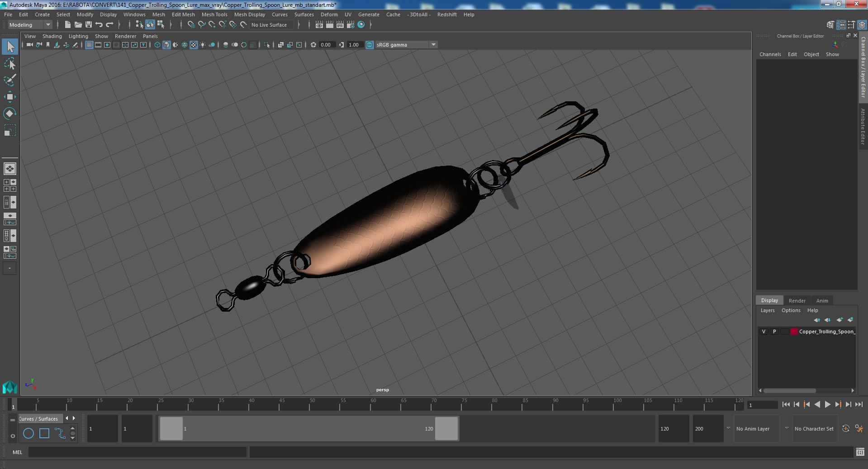Open the Script Editor

[860, 452]
